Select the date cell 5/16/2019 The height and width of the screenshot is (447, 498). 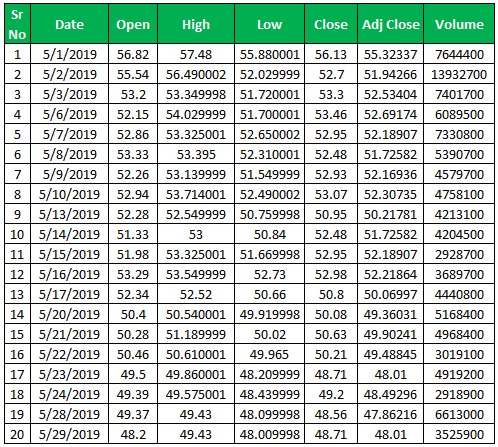(69, 274)
